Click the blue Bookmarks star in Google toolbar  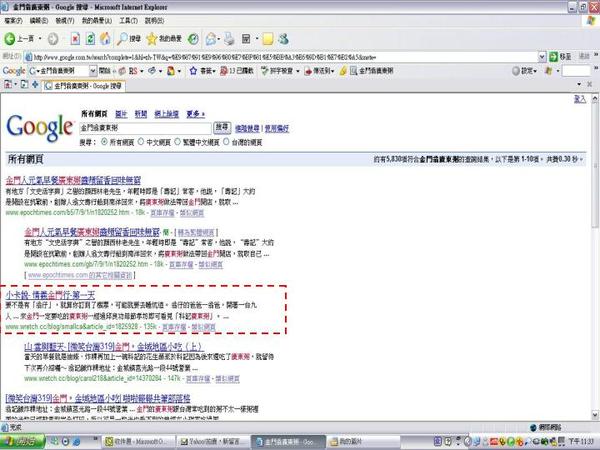pyautogui.click(x=193, y=71)
